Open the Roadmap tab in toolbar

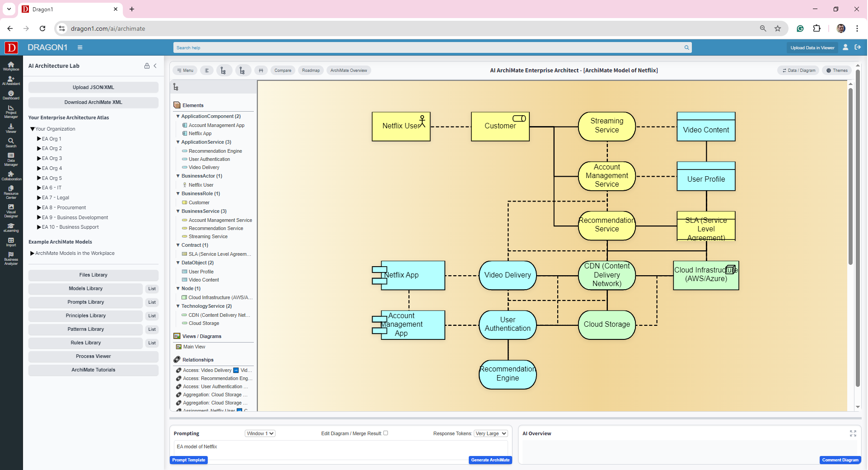[311, 70]
